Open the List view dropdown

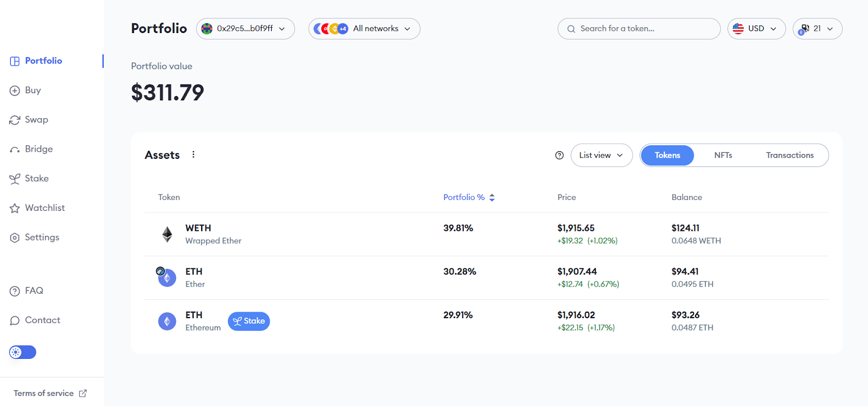(x=601, y=155)
